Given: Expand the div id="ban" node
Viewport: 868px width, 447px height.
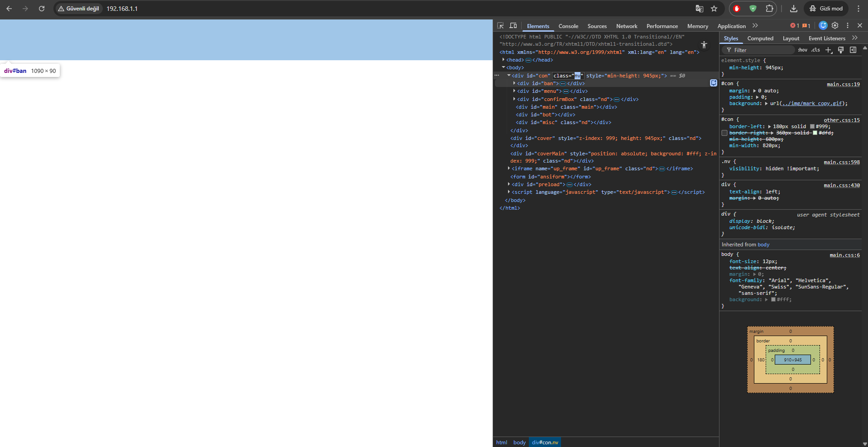Looking at the screenshot, I should pyautogui.click(x=514, y=83).
